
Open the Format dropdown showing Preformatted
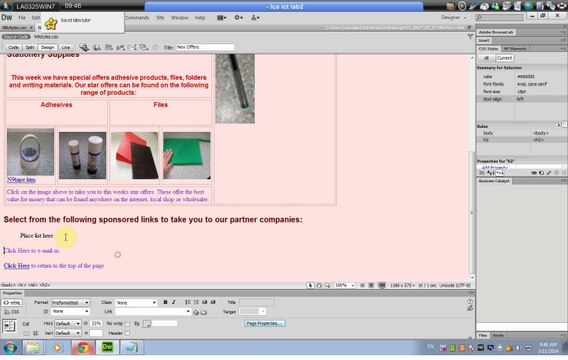[70, 302]
